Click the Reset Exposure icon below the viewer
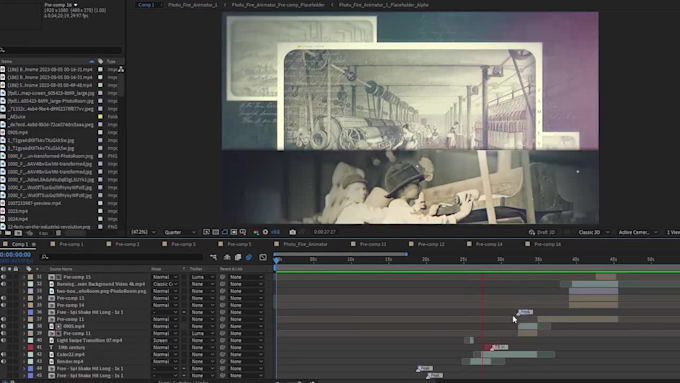This screenshot has height=383, width=680. click(x=265, y=232)
